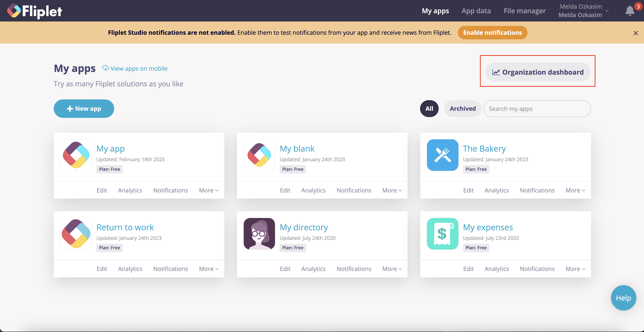
Task: Expand More menu on My app
Action: click(209, 190)
